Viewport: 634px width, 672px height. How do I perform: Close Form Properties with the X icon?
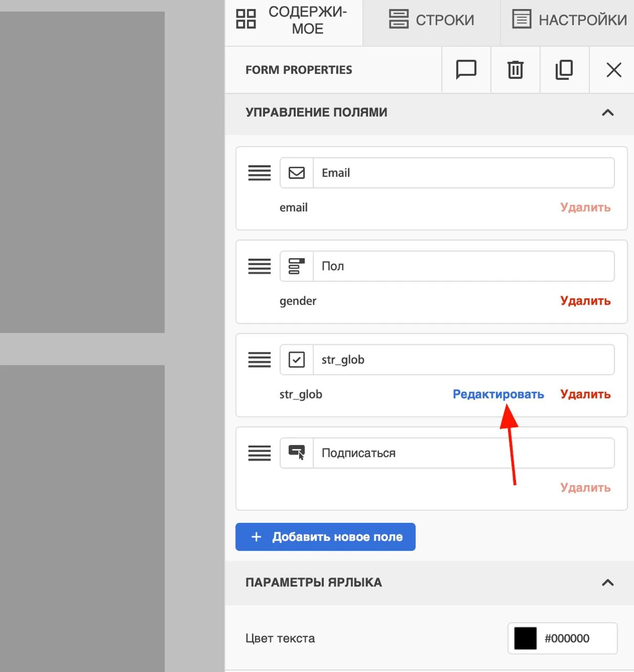pos(614,70)
